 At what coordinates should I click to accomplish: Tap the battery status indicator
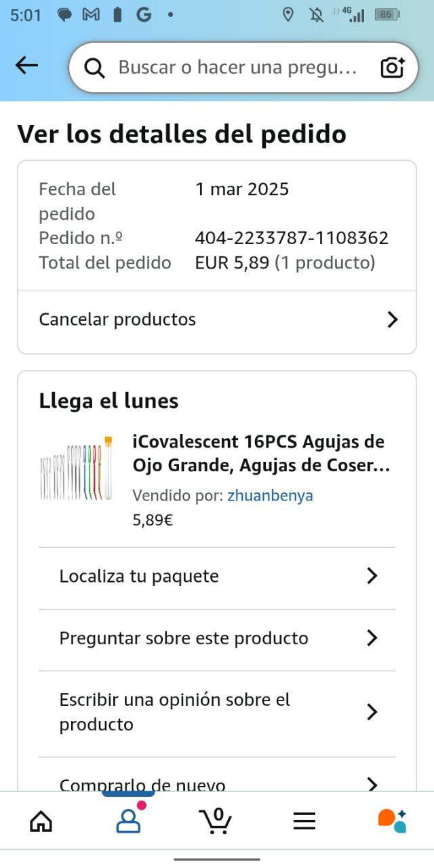pyautogui.click(x=387, y=14)
